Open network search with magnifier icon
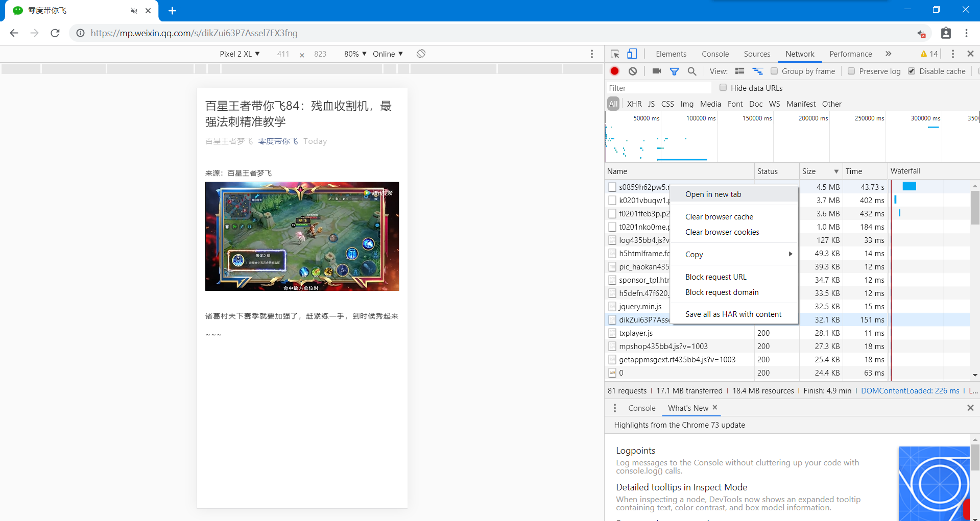Viewport: 980px width, 521px height. click(692, 71)
